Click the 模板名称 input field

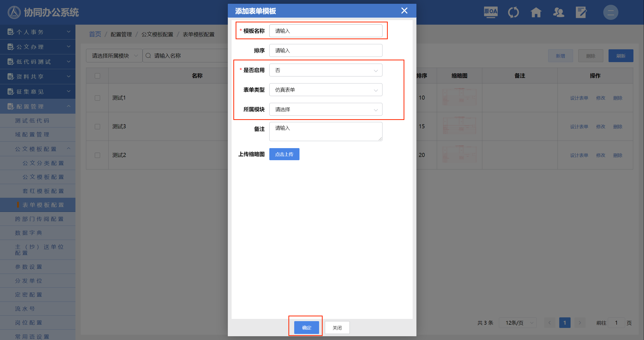(326, 31)
